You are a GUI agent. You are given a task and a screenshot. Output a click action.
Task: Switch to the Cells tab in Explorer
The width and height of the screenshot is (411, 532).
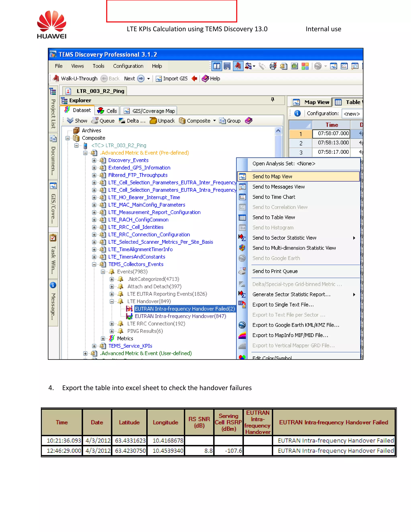pos(107,111)
